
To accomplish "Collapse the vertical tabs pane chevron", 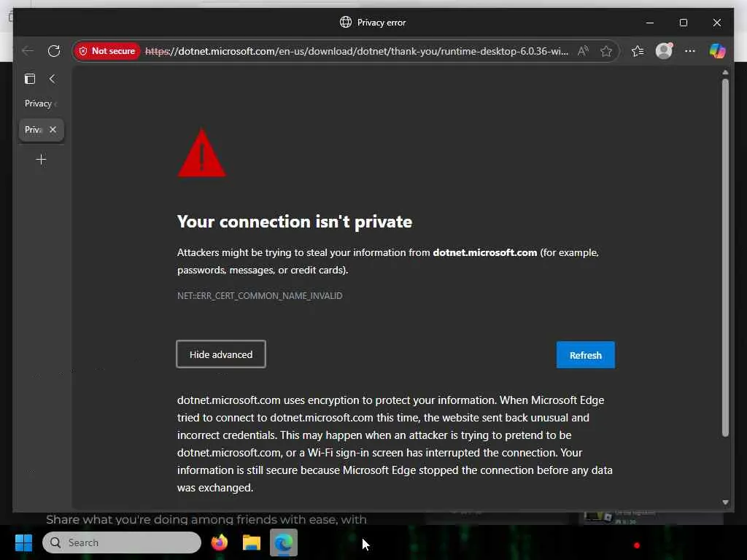I will click(x=53, y=79).
